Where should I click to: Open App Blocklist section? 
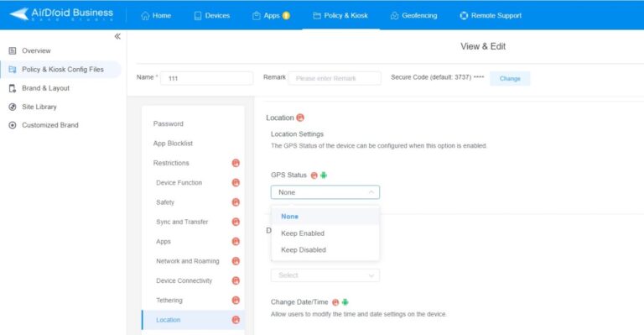[x=173, y=144]
